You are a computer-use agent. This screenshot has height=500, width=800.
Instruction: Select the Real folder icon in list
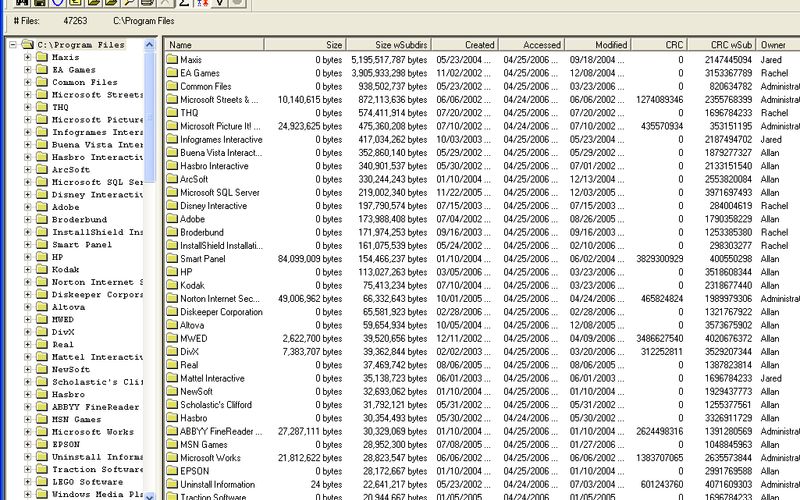172,365
